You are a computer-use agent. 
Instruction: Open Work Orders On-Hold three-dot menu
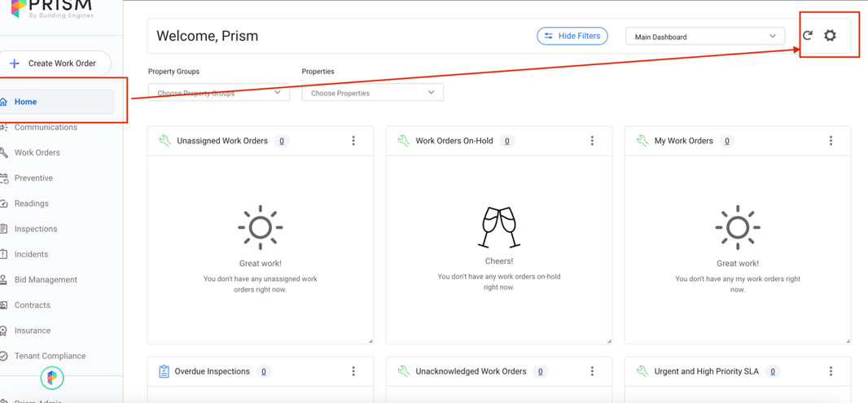pos(592,141)
